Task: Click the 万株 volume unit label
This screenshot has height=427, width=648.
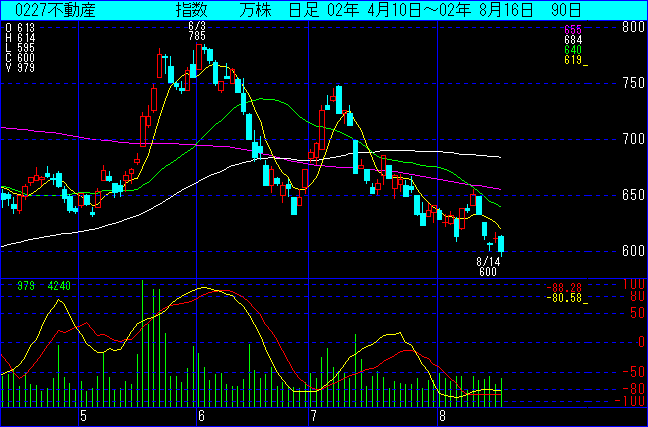Action: point(255,10)
